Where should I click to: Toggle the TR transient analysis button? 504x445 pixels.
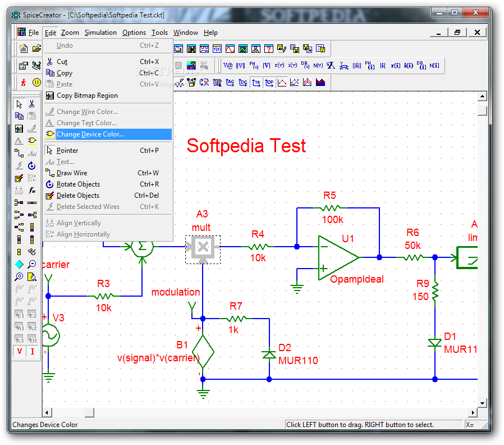click(x=256, y=83)
